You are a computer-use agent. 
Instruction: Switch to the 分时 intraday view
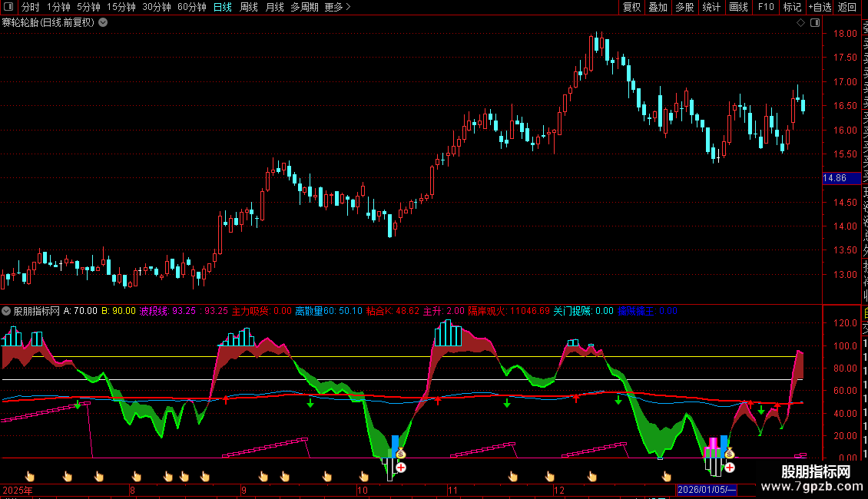(x=31, y=7)
